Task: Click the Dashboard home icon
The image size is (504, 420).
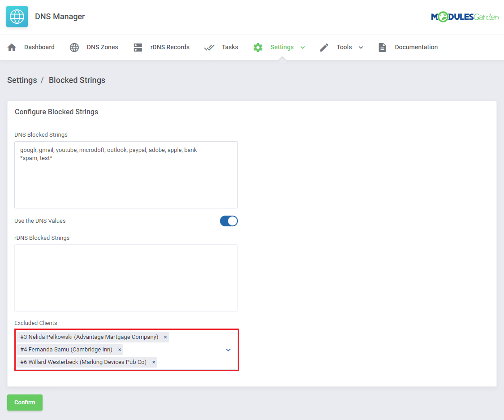Action: pos(12,47)
